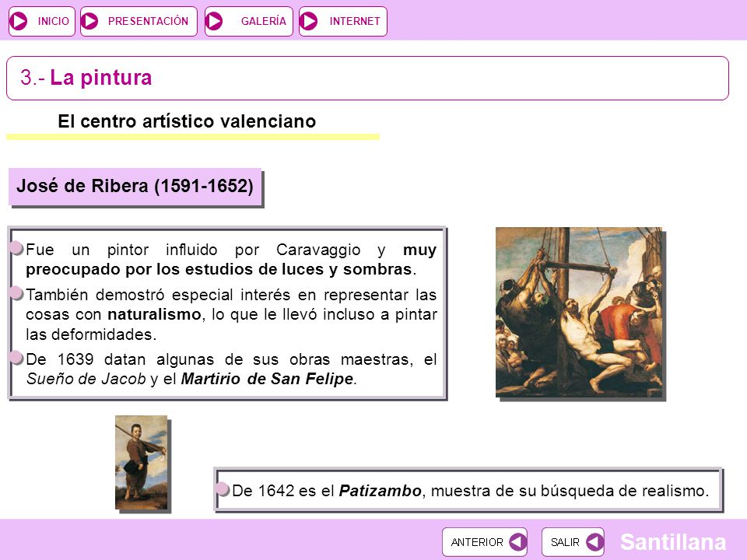Click the subtitle 'El centro artístico valenciano'
The image size is (747, 560).
pyautogui.click(x=187, y=121)
